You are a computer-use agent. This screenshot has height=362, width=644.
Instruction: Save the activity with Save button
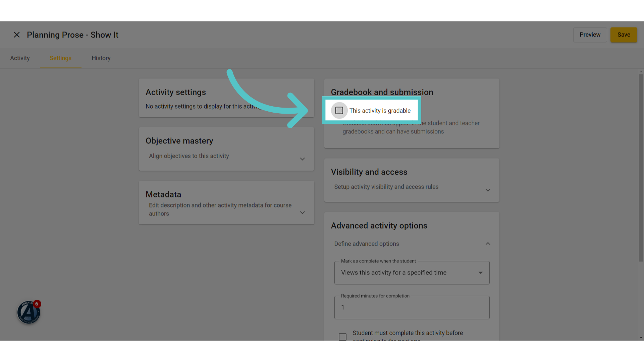[x=624, y=35]
